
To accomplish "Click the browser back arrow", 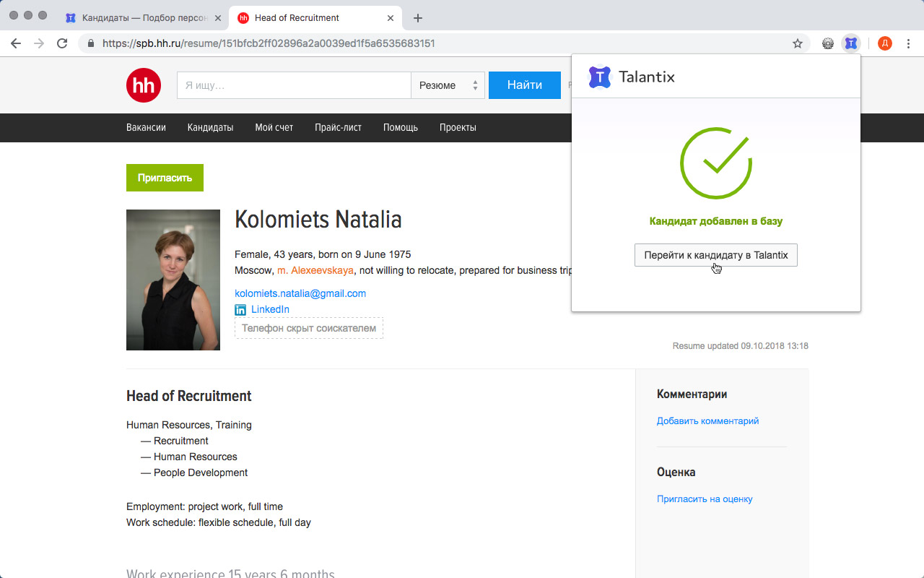I will click(16, 43).
